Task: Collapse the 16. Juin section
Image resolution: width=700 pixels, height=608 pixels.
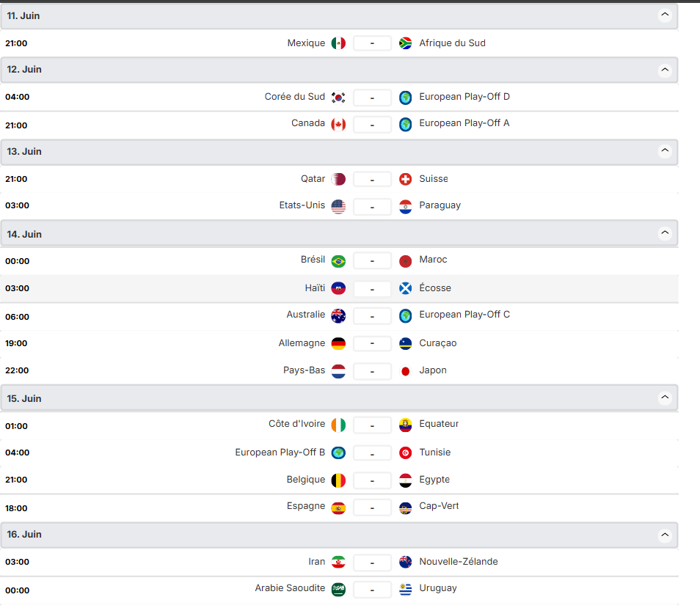Action: (x=665, y=535)
